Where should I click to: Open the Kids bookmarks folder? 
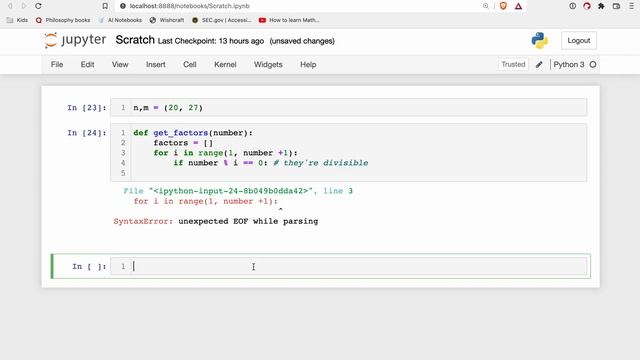(18, 20)
